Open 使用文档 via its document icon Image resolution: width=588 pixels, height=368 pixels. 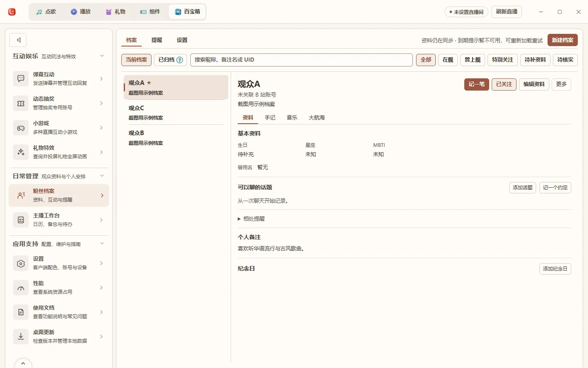point(21,312)
